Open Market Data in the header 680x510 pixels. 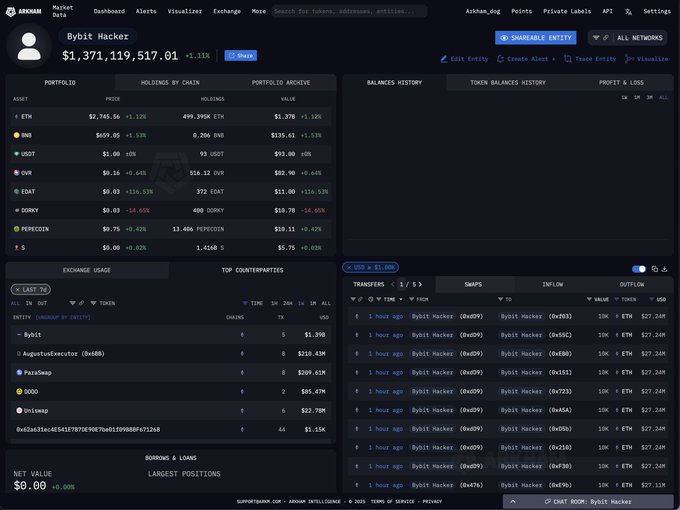click(x=62, y=11)
